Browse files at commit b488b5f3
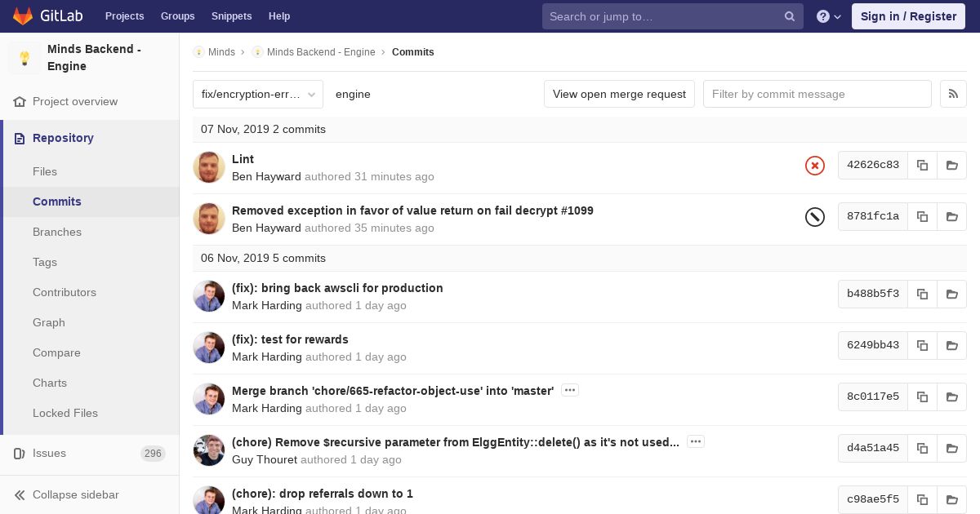980x514 pixels. (951, 294)
